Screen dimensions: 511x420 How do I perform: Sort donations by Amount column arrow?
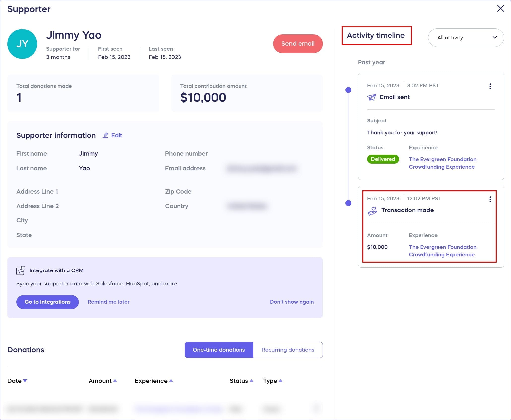[115, 381]
